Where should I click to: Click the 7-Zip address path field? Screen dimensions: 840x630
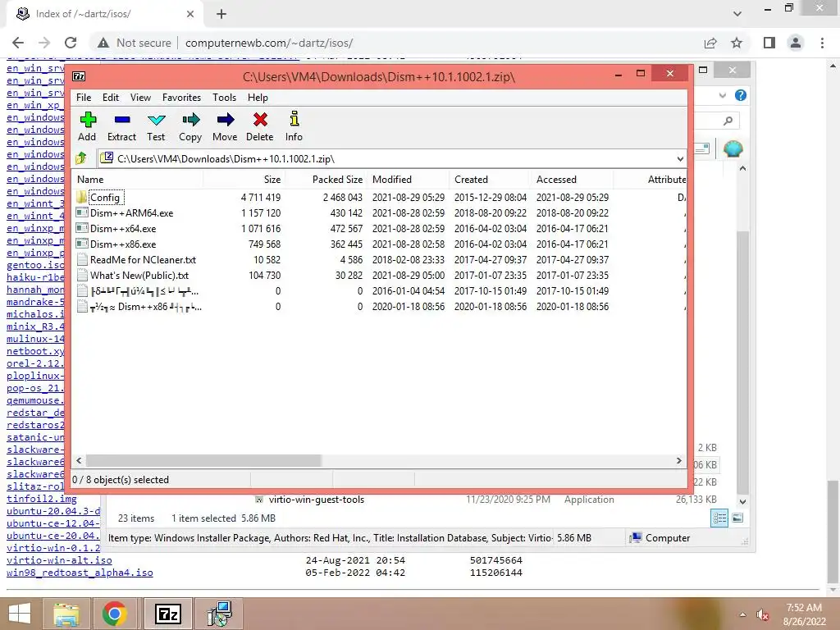pos(391,158)
